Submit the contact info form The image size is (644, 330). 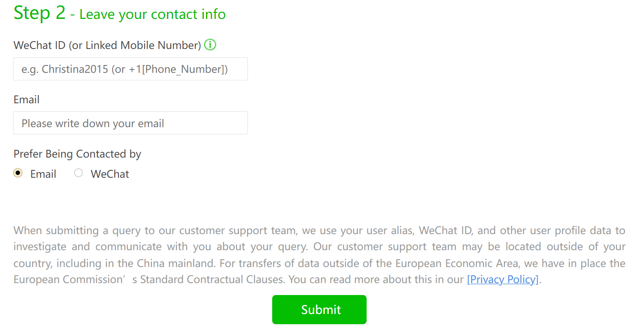coord(319,309)
